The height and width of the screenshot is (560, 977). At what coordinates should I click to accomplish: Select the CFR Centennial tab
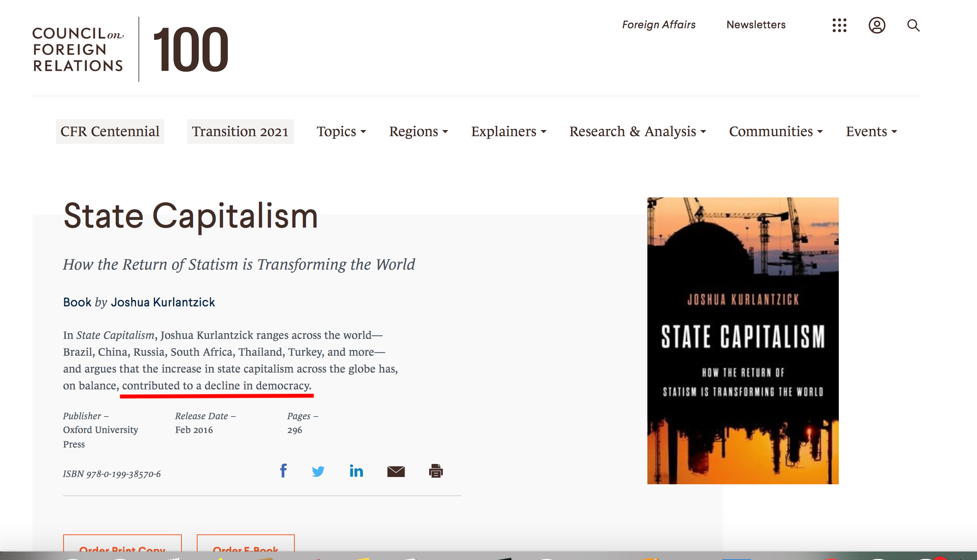point(110,132)
